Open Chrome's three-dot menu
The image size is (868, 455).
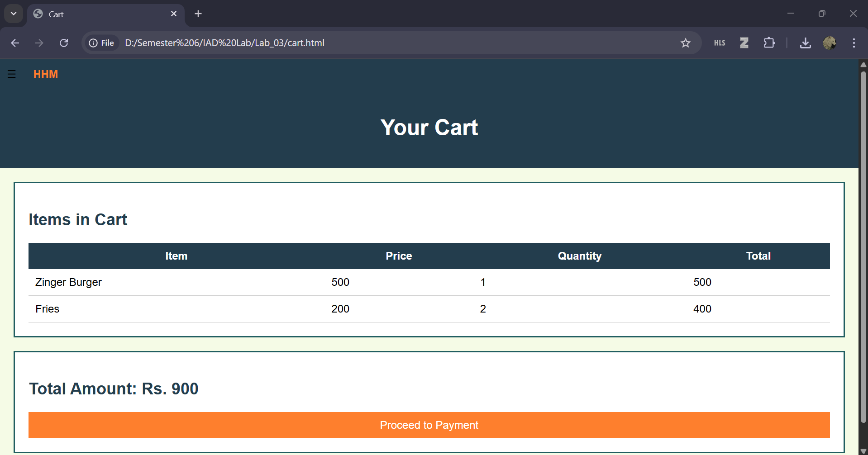[854, 43]
